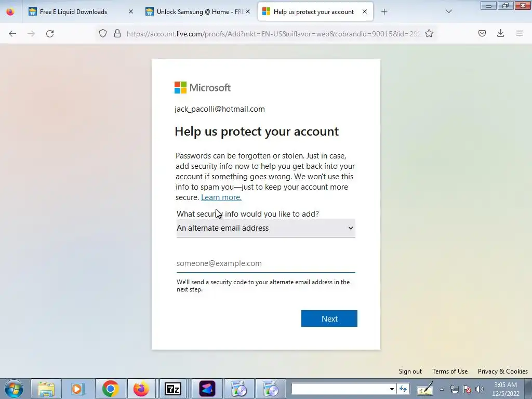Open Google Chrome from taskbar
This screenshot has width=532, height=399.
pos(110,389)
